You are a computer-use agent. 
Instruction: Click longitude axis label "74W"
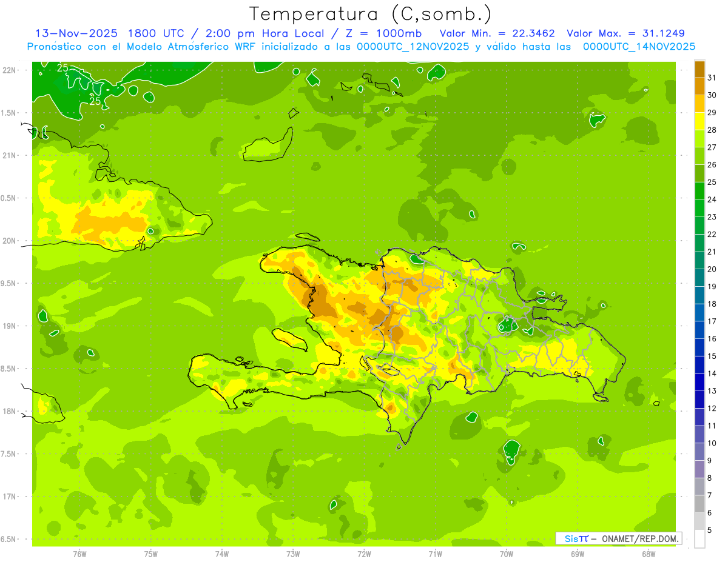222,554
